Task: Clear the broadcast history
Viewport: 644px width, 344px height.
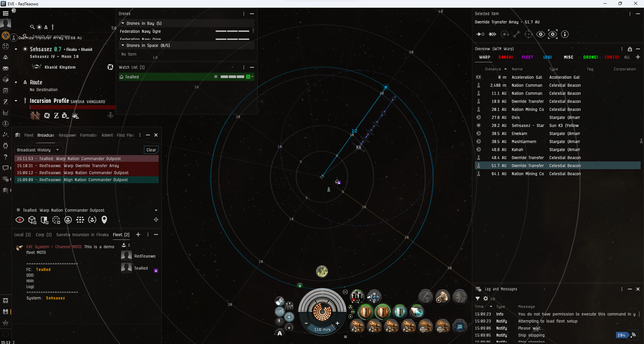Action: (151, 150)
